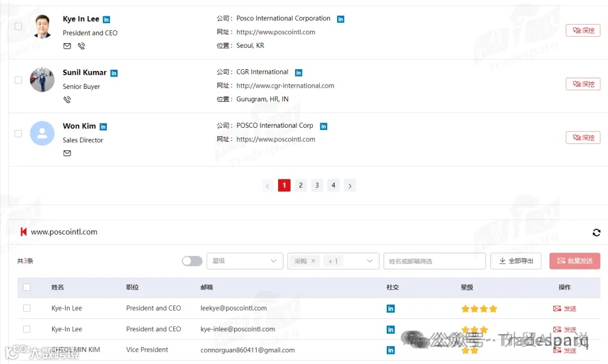This screenshot has width=608, height=364.
Task: Open https://www.poscointl.com link under Won Kim
Action: [276, 139]
